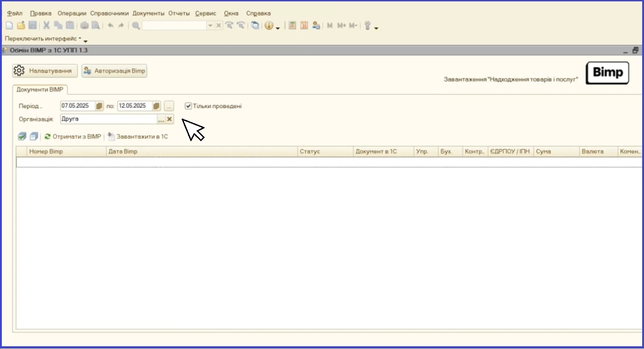Click the Номер Bimp column header
The width and height of the screenshot is (644, 349).
point(67,152)
